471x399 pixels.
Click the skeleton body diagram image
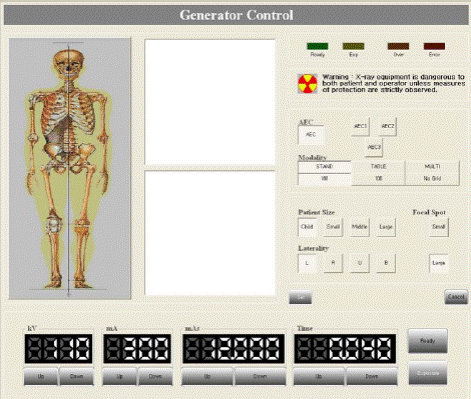pyautogui.click(x=70, y=168)
